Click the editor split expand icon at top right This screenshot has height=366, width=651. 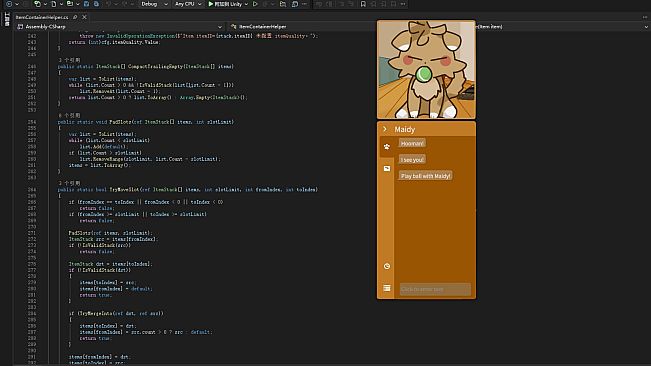(645, 17)
